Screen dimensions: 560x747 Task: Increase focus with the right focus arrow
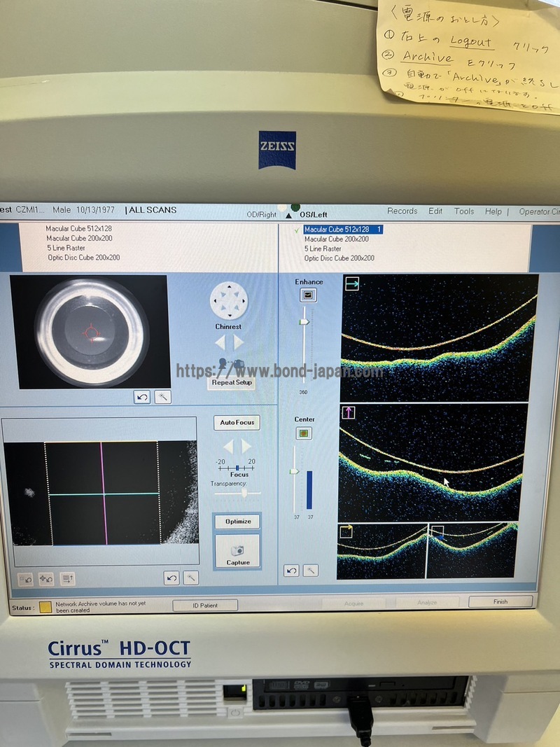click(x=246, y=447)
